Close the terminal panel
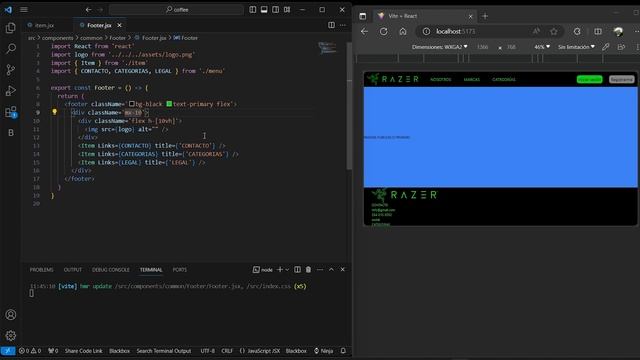This screenshot has height=360, width=640. (x=343, y=269)
